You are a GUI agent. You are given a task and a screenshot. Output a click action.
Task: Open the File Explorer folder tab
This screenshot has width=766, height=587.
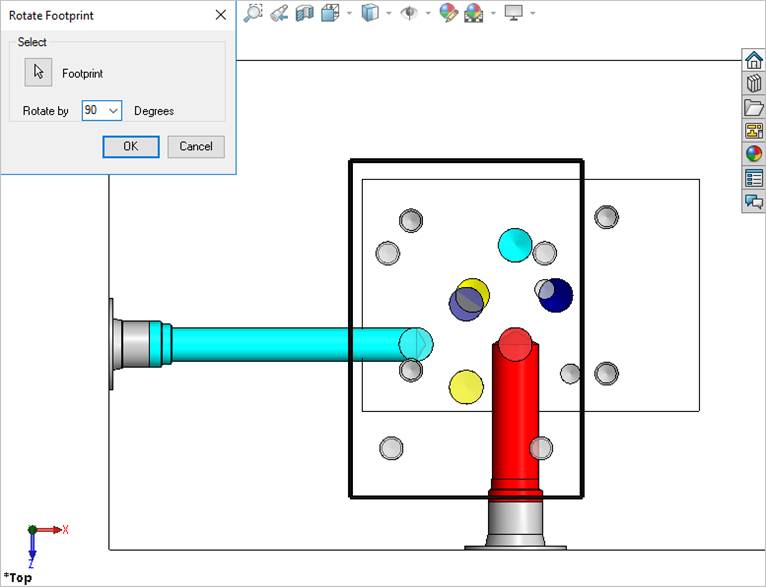tap(754, 107)
